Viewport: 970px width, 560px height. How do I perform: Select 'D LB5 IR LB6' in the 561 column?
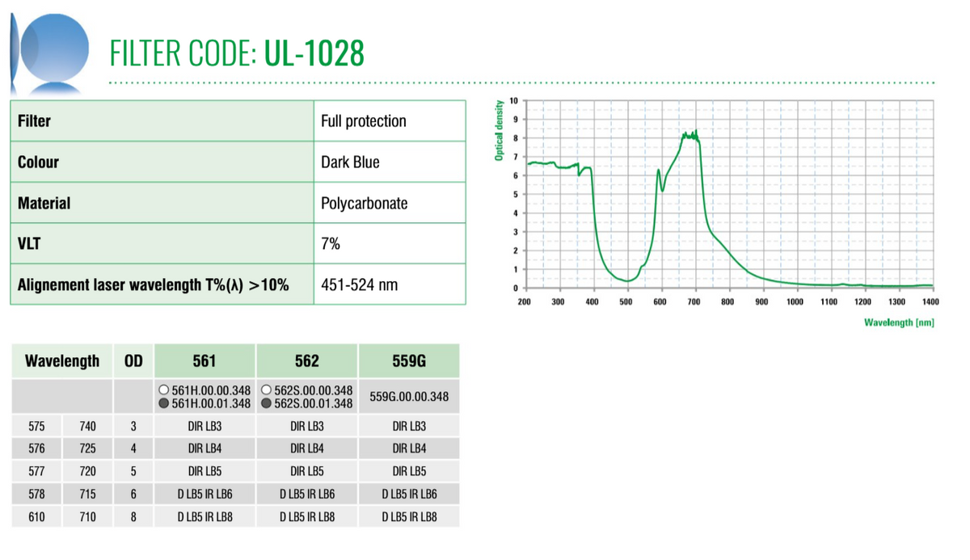pos(205,494)
